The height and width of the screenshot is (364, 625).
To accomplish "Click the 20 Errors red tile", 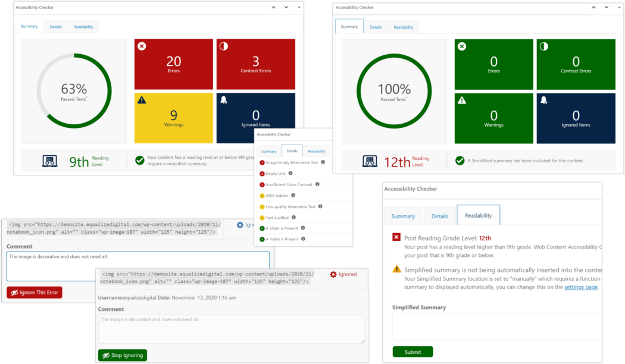I will (x=173, y=64).
